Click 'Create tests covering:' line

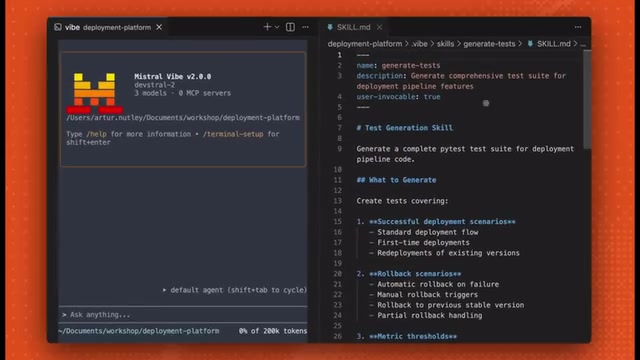click(402, 201)
